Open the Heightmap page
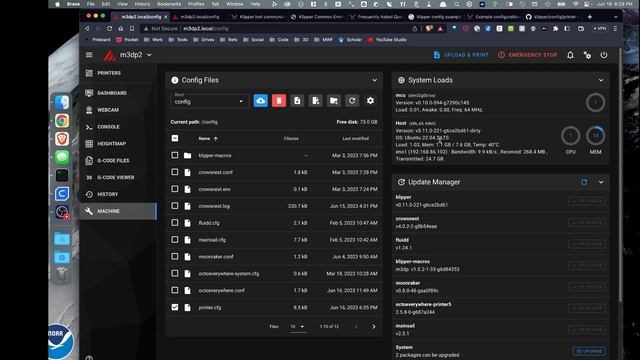The image size is (640, 360). (x=118, y=144)
